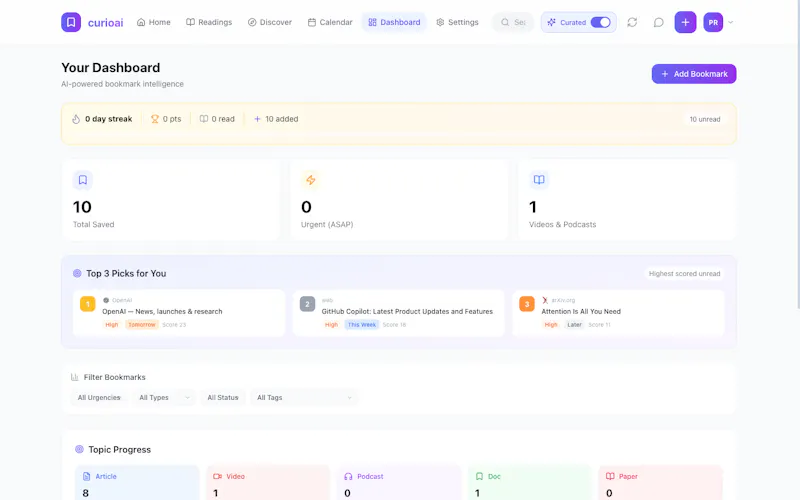
Task: Click the Filter Bookmarks chart icon
Action: tap(74, 378)
